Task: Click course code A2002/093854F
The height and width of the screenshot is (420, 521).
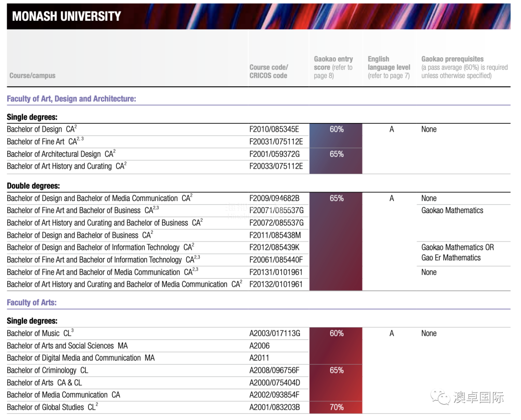Action: coord(274,395)
